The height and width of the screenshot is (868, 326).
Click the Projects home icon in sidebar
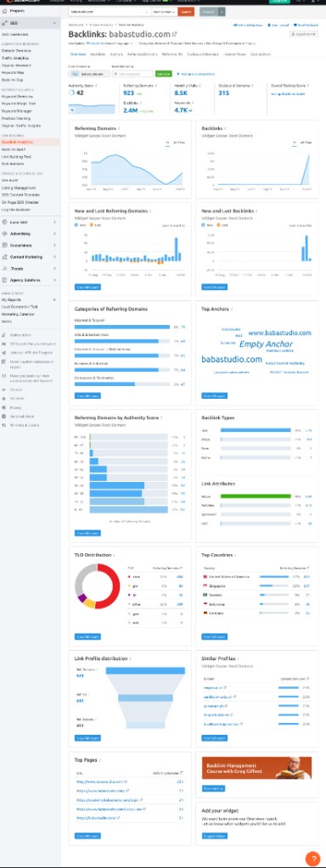pos(4,11)
